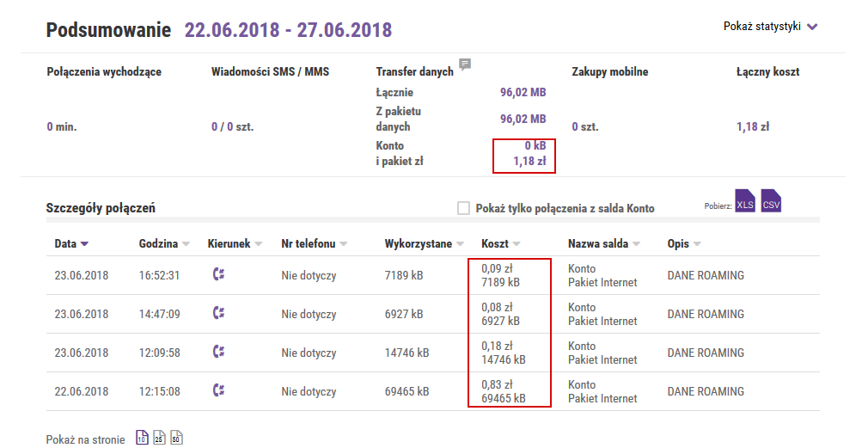This screenshot has height=448, width=868.
Task: Show 25 entries per page icon
Action: point(159,438)
